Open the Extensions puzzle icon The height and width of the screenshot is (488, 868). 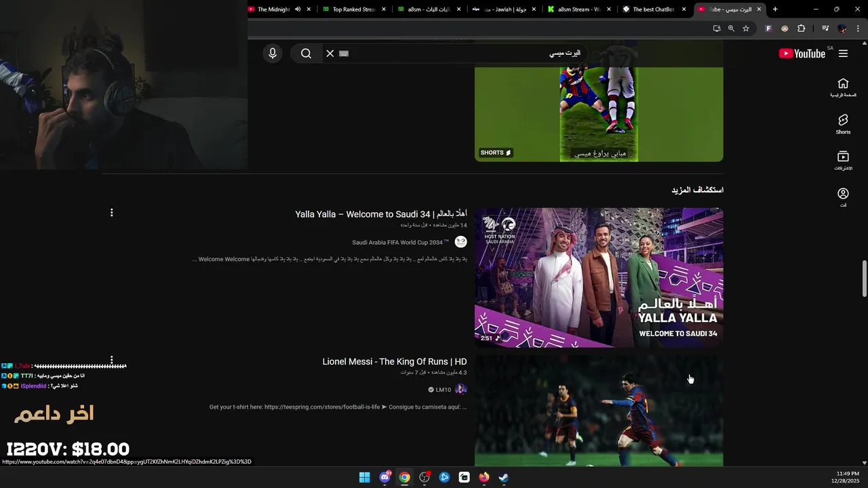coord(802,28)
